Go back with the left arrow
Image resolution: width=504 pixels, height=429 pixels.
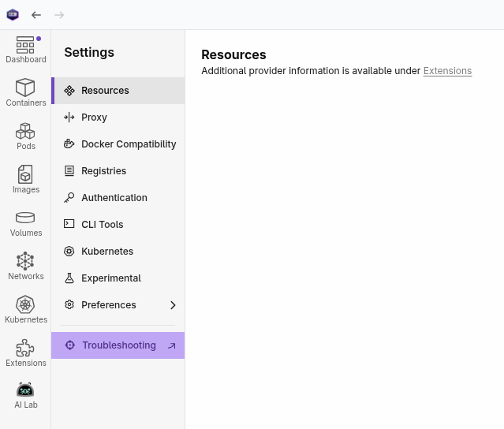pos(36,15)
